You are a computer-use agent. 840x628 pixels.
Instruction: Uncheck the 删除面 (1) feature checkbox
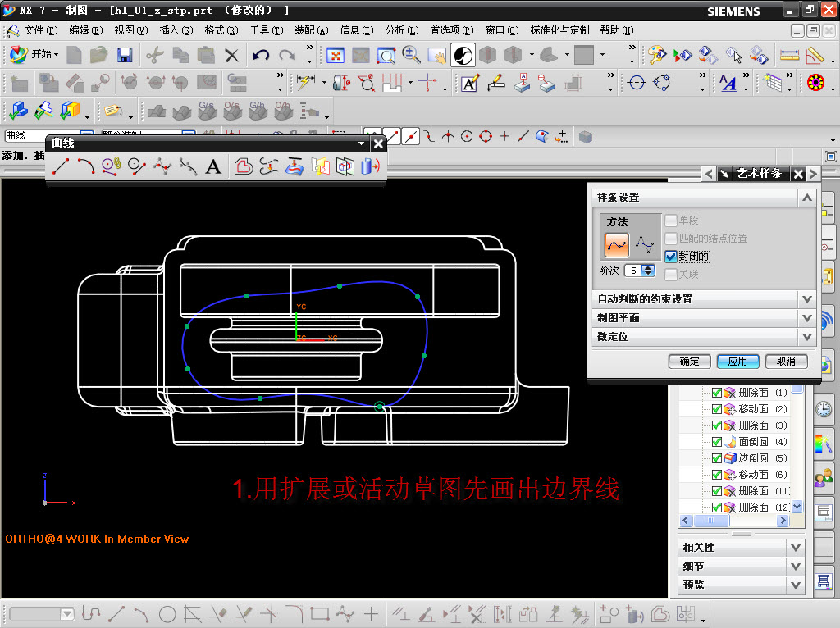click(716, 393)
